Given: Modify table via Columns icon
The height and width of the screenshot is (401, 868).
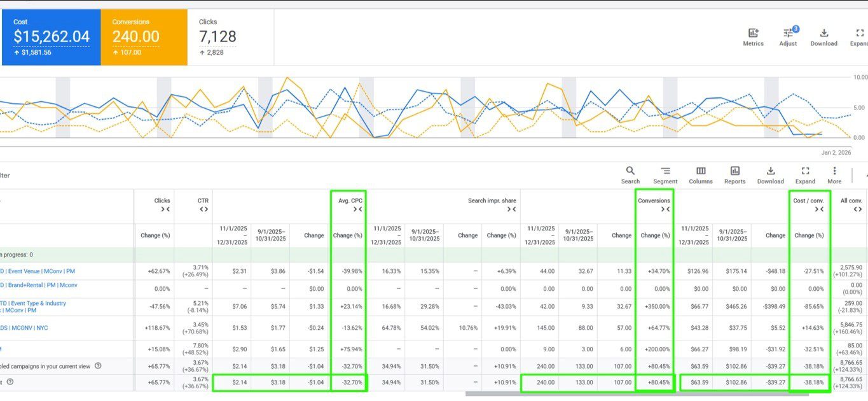Looking at the screenshot, I should click(x=700, y=175).
